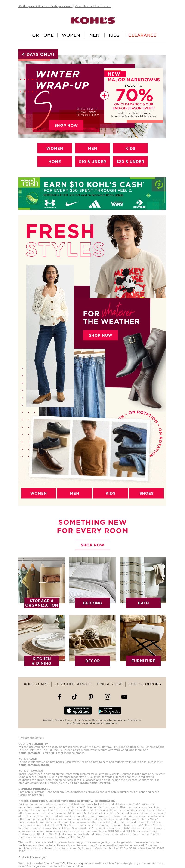The height and width of the screenshot is (868, 185).
Task: Open View this email in a browser link
Action: tap(93, 6)
